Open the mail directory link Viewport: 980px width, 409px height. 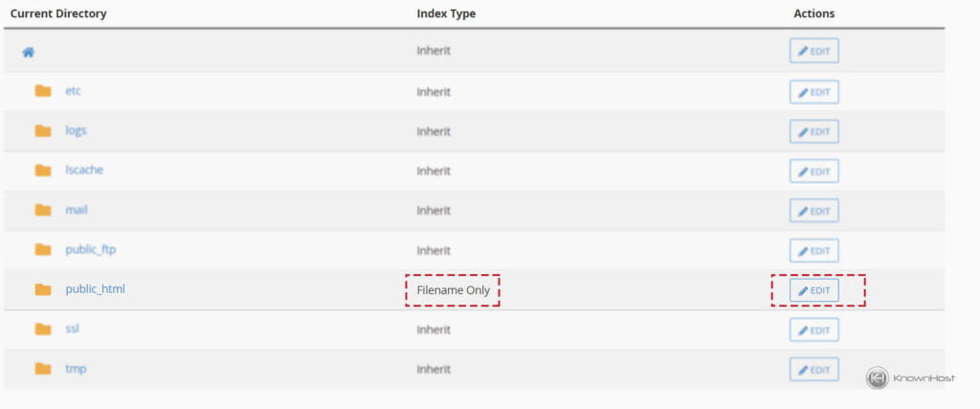[x=77, y=210]
